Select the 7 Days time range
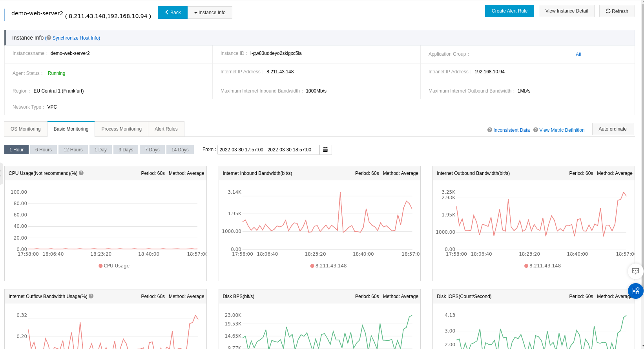644x349 pixels. pos(152,150)
